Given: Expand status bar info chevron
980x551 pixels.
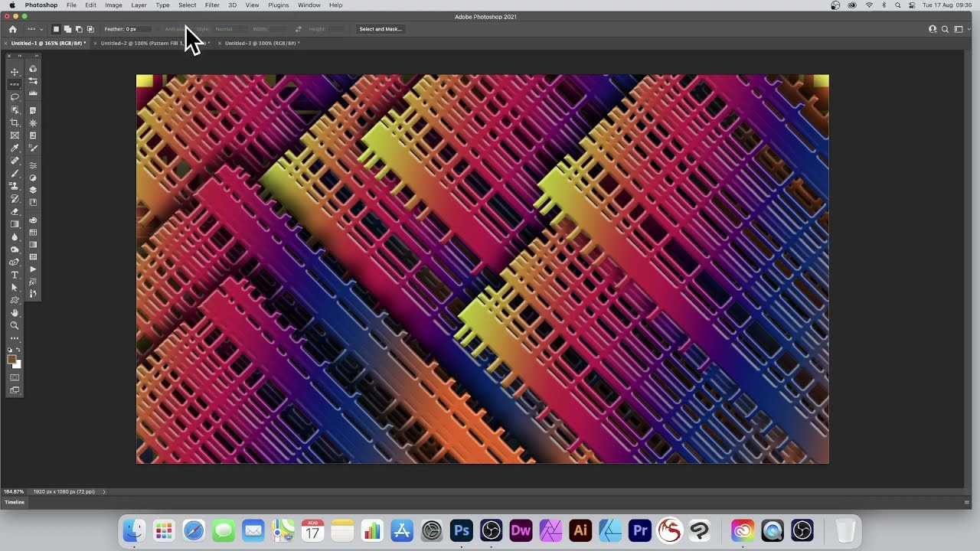Looking at the screenshot, I should [x=104, y=491].
